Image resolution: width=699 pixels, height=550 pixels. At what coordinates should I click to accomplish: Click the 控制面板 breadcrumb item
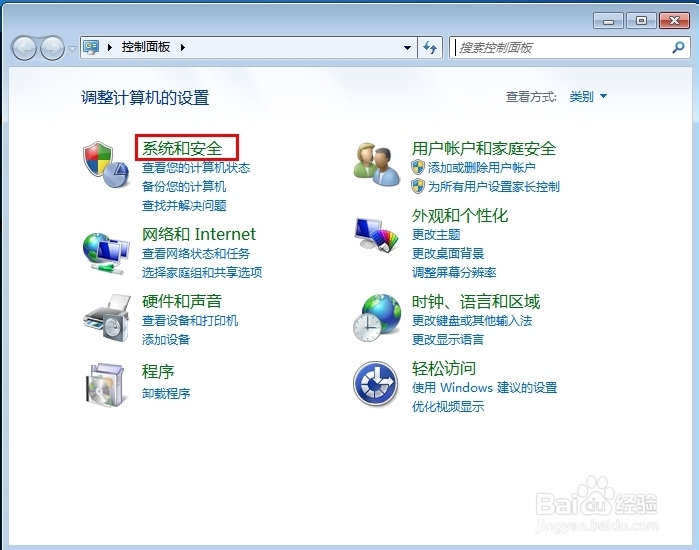[x=146, y=47]
